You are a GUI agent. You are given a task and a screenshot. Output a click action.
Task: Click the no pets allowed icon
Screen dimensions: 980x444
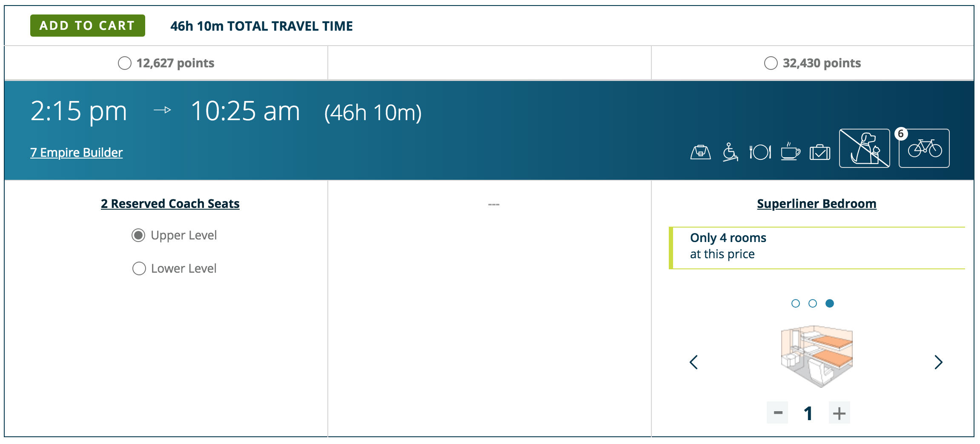864,148
